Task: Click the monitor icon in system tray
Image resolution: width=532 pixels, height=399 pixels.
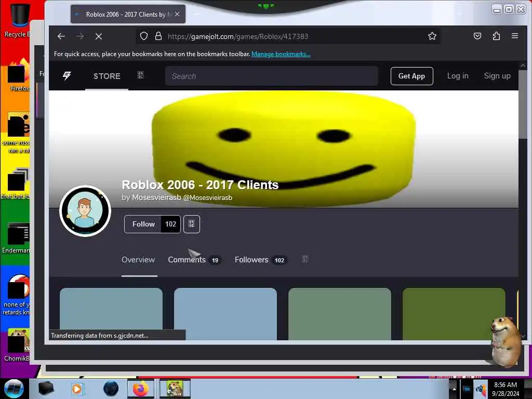Action: click(x=467, y=390)
